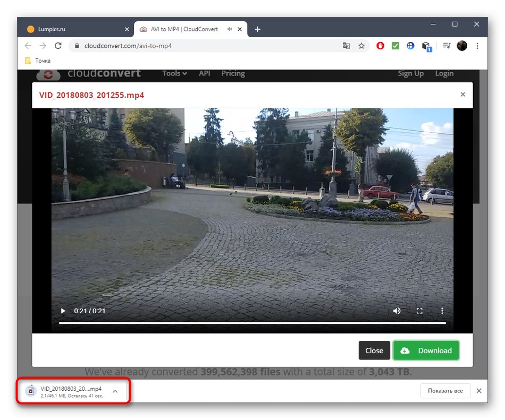
Task: Open the video player more options menu
Action: (x=442, y=311)
